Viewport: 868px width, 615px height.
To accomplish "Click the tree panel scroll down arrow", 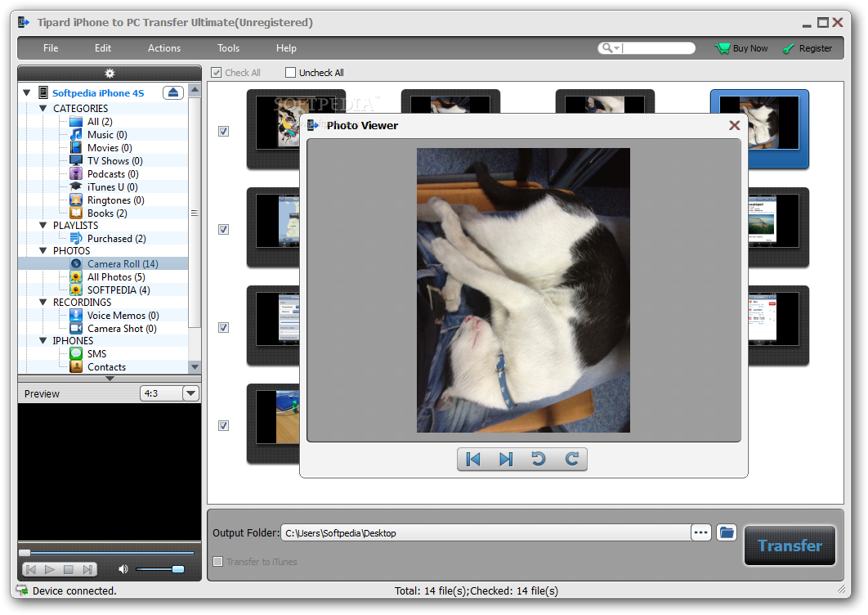I will (x=195, y=366).
